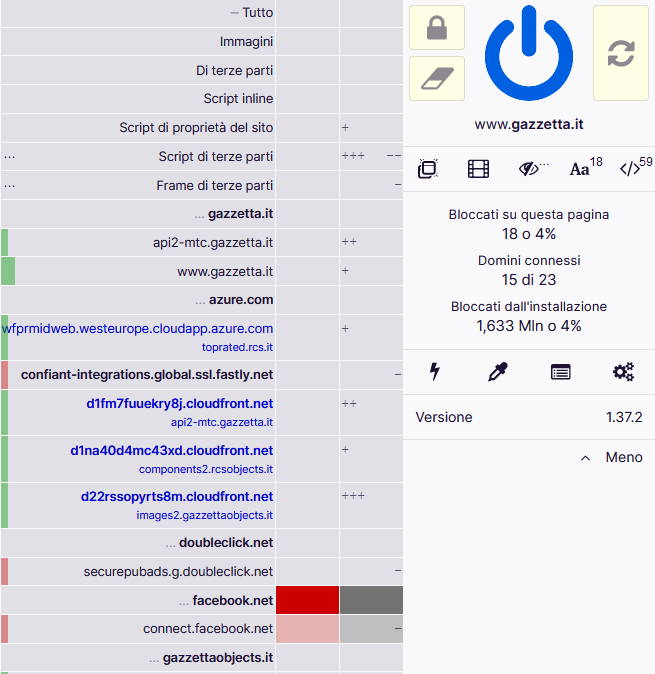
Task: Click the eraser revert-changes icon
Action: pos(437,79)
